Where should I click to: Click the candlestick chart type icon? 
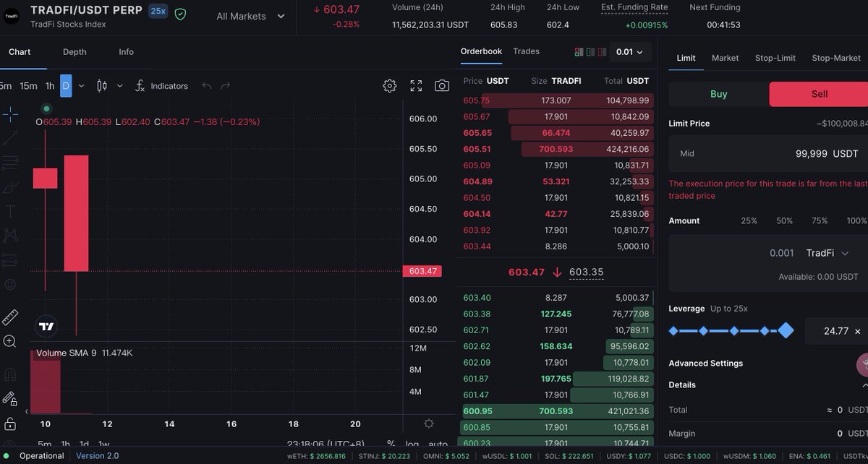(x=102, y=85)
